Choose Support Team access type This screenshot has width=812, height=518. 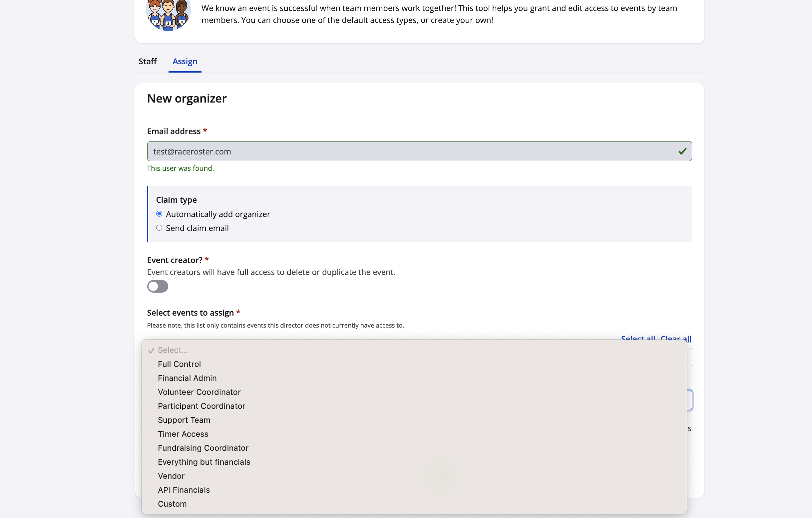click(x=184, y=420)
